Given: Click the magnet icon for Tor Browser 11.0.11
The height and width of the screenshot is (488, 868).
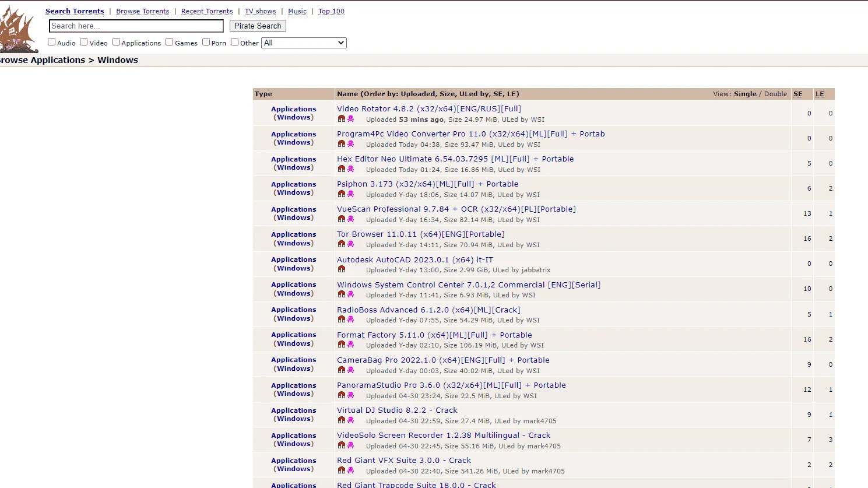Looking at the screenshot, I should (x=342, y=244).
